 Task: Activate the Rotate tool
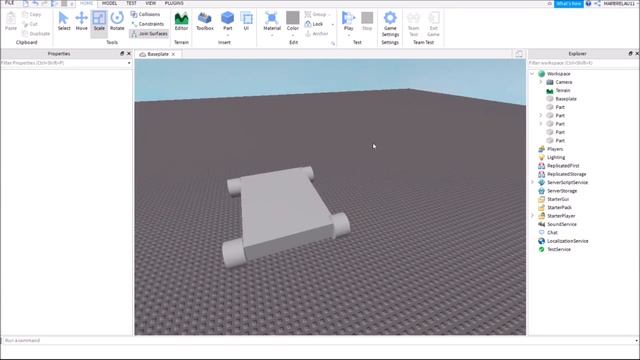(x=117, y=21)
